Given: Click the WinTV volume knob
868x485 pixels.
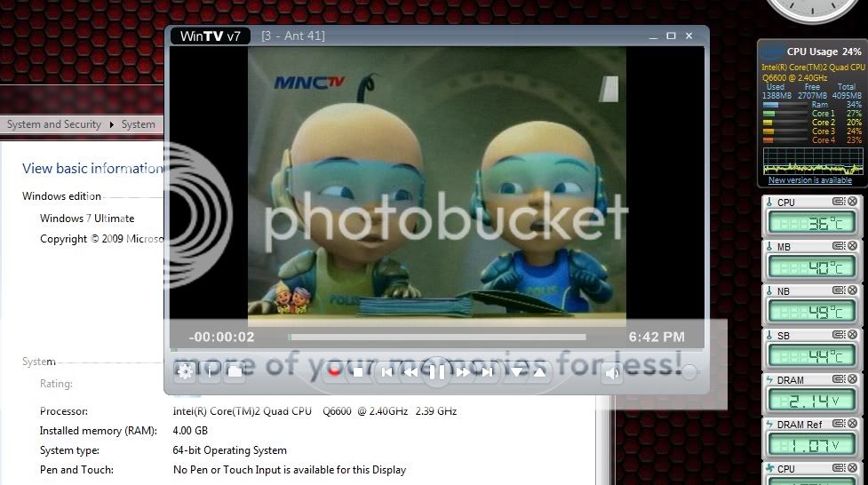Looking at the screenshot, I should pos(689,372).
